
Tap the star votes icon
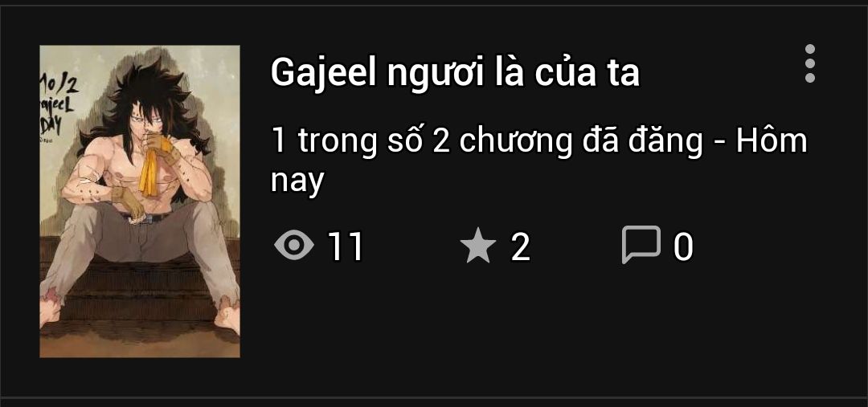point(477,246)
